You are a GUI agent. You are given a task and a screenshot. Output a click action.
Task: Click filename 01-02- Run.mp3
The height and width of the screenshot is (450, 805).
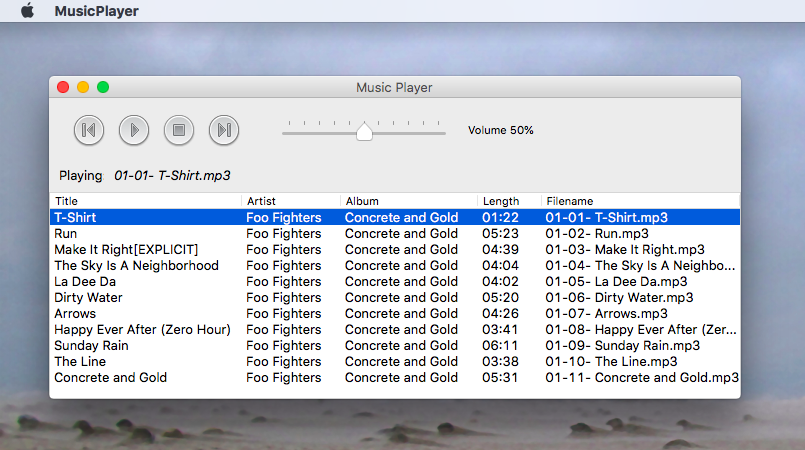pyautogui.click(x=597, y=233)
